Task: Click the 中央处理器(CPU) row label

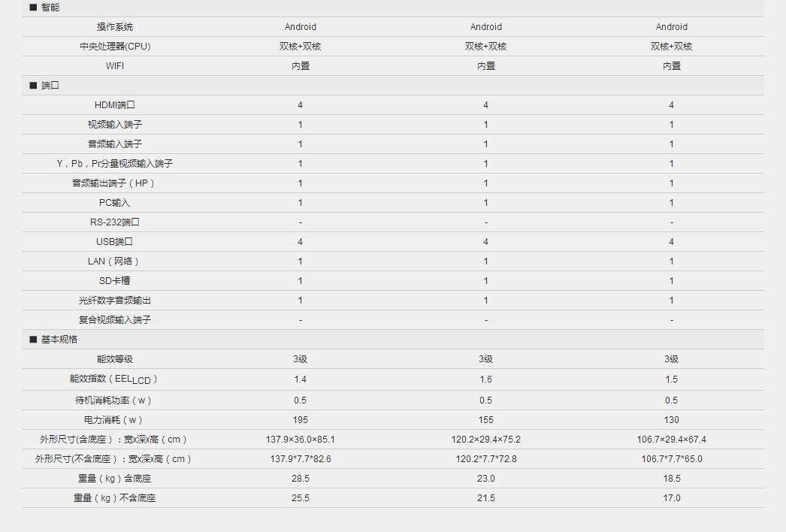Action: click(115, 47)
